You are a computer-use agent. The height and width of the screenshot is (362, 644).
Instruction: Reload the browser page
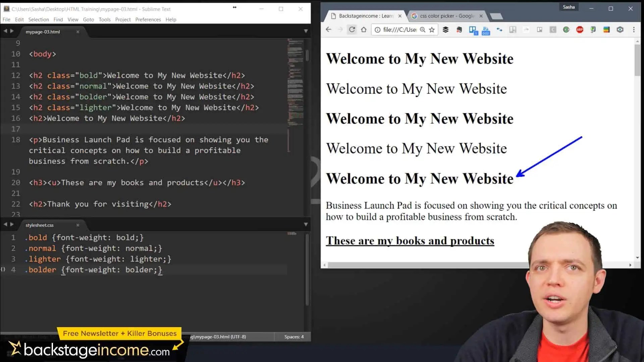pyautogui.click(x=352, y=29)
